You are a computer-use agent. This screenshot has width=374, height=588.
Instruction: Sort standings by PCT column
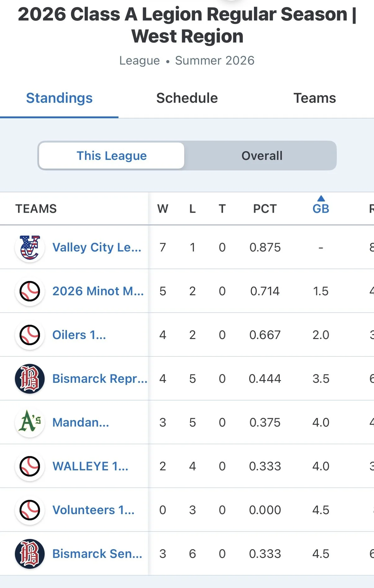[x=265, y=209]
